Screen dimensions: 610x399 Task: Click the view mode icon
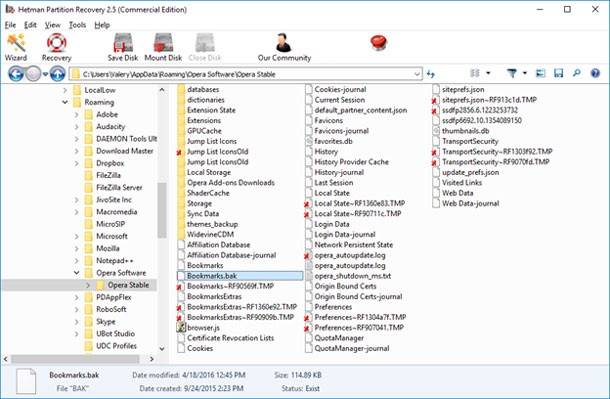475,73
